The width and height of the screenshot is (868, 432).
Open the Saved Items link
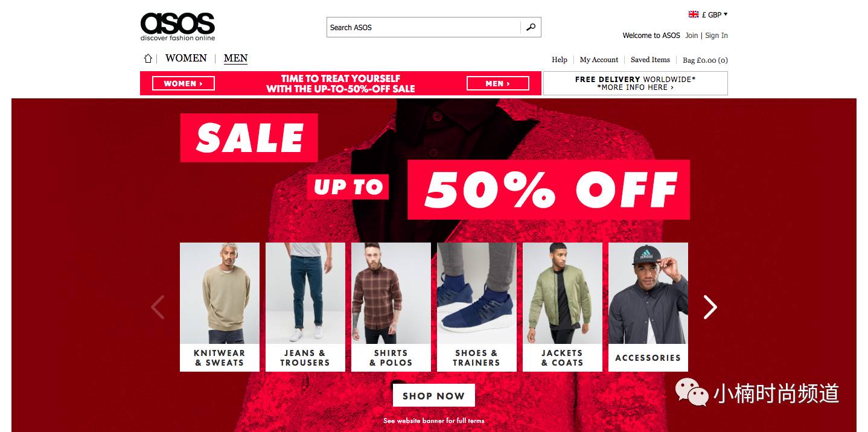tap(650, 60)
